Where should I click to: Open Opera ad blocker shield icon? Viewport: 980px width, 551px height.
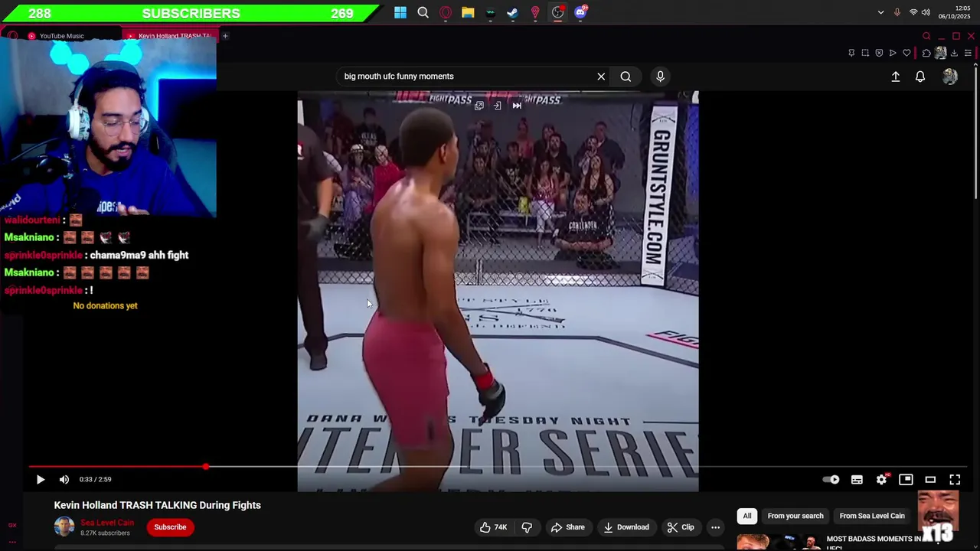[879, 53]
